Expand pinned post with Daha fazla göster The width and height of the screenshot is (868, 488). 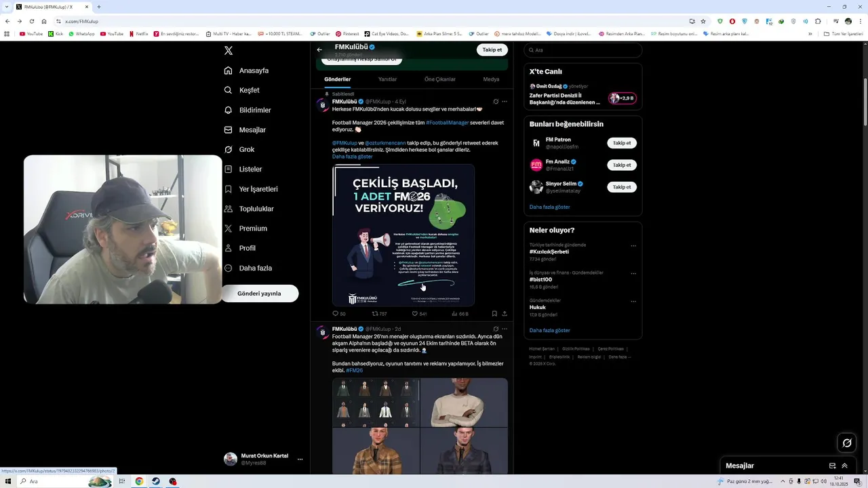pos(352,157)
